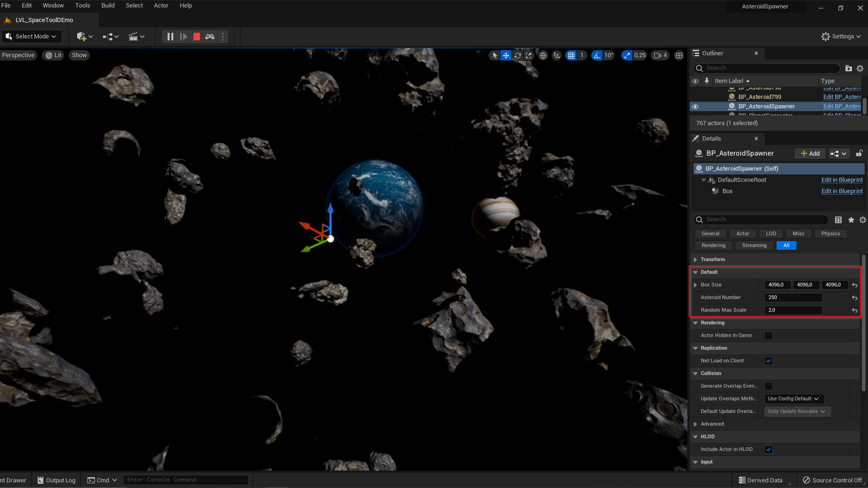Open Lit view mode menu
Screen dimensions: 868x488
pyautogui.click(x=53, y=55)
